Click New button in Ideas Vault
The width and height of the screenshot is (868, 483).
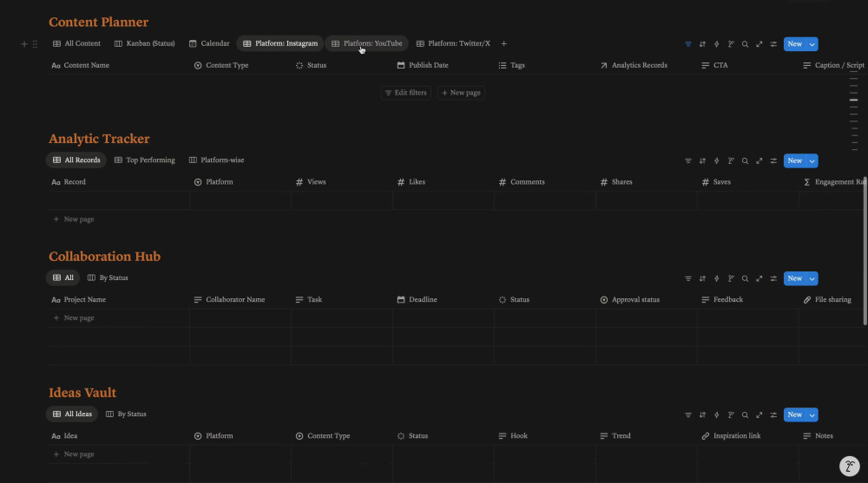point(795,414)
